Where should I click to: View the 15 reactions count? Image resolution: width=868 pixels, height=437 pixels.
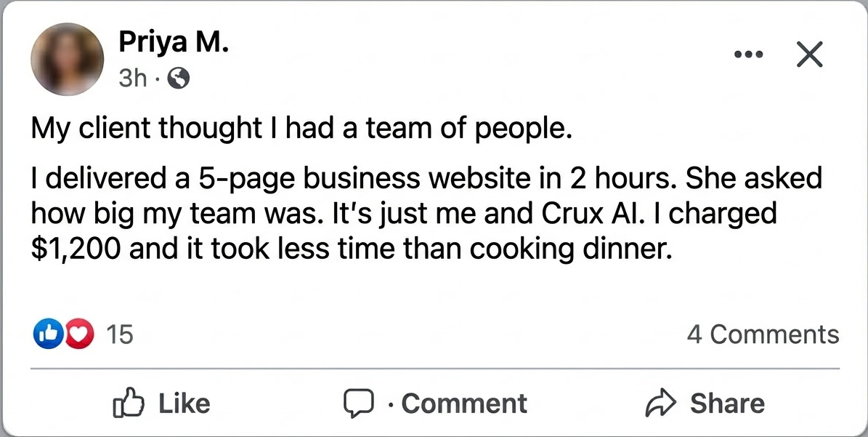[120, 334]
